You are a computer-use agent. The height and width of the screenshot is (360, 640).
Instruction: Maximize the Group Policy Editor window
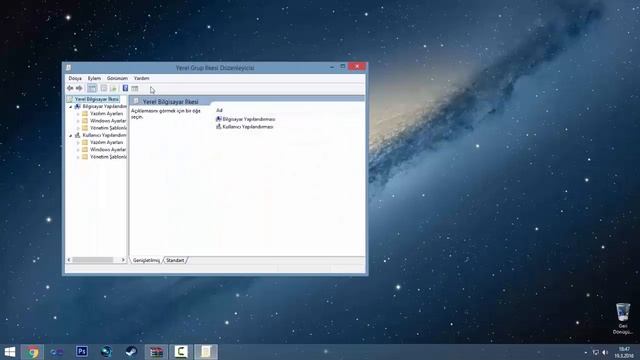343,67
